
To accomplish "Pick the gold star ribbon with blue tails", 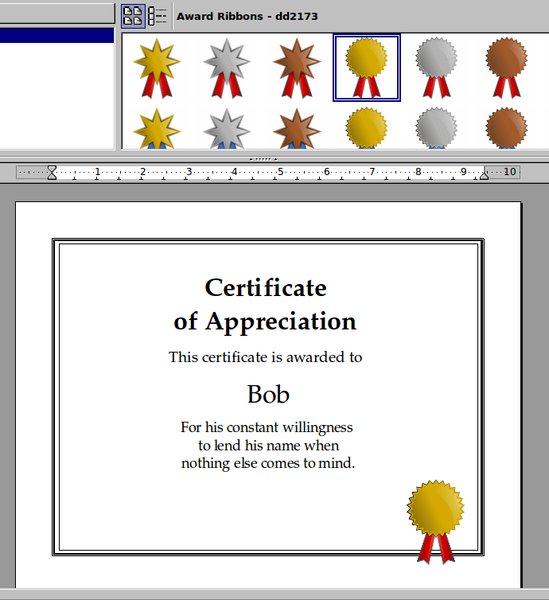I will pos(157,128).
